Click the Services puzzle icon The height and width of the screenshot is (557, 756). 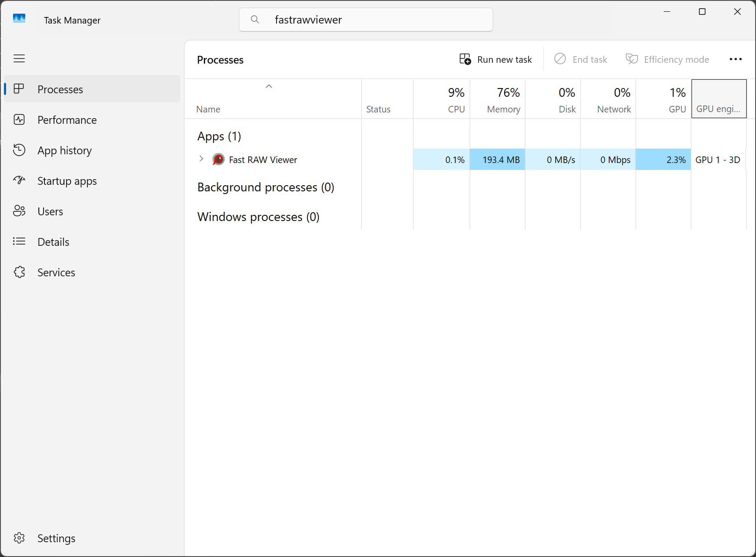click(19, 272)
